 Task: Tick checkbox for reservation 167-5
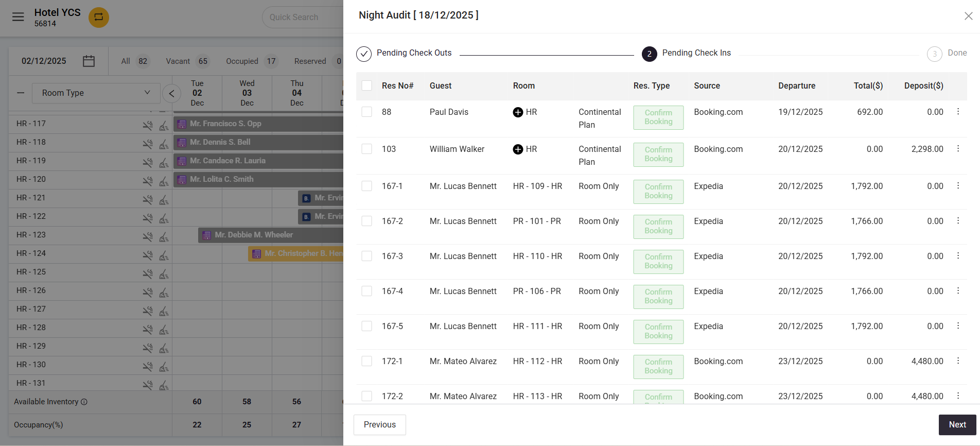pos(366,326)
